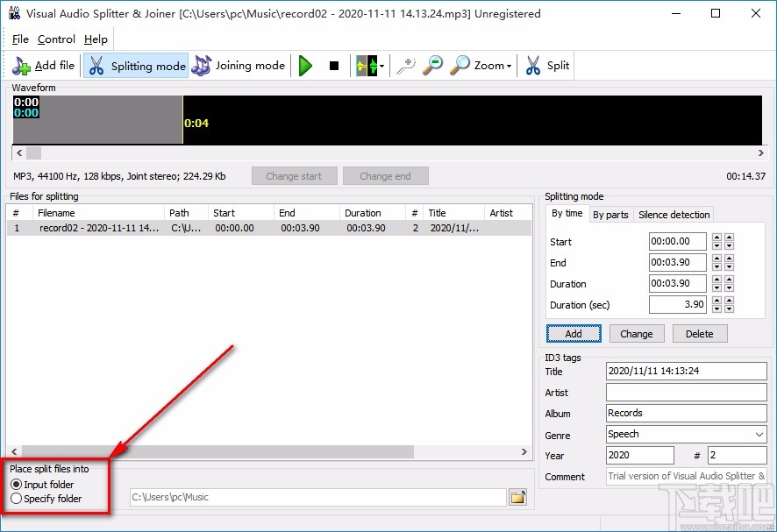
Task: Click the Comment input field
Action: pos(686,476)
